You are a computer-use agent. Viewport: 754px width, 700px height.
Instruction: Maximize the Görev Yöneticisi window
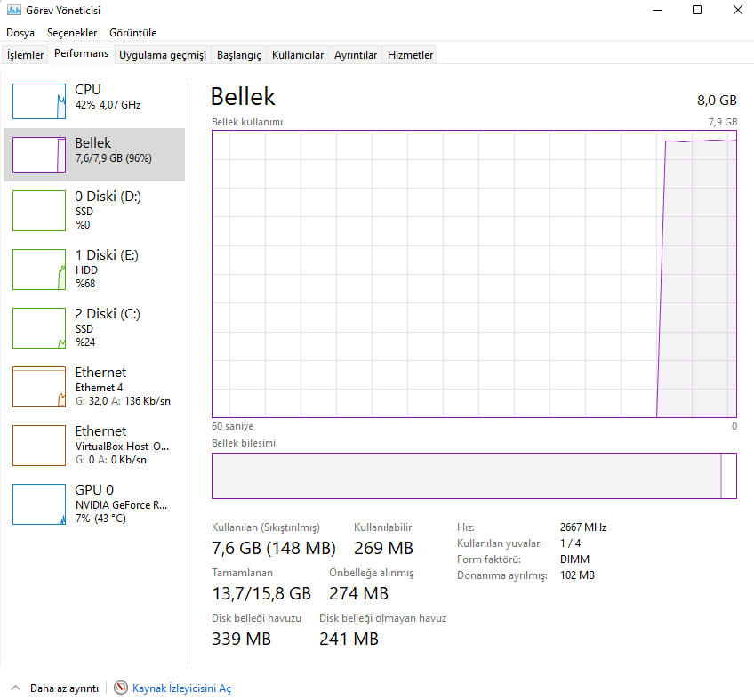pos(697,10)
